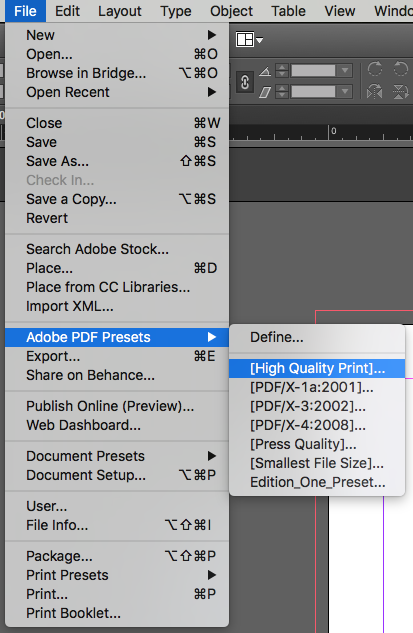Select Search Adobe Stock...
The width and height of the screenshot is (413, 633).
click(x=117, y=249)
